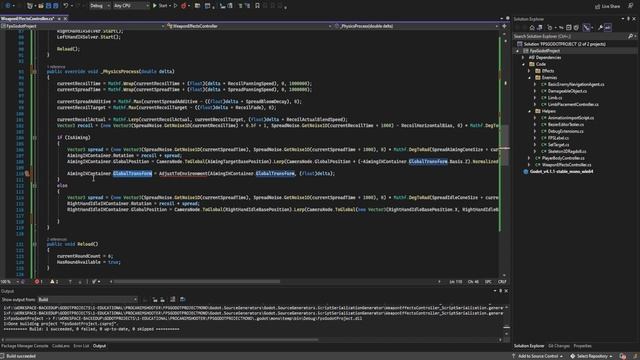
Task: Switch to Package Manager Console tab
Action: click(25, 346)
